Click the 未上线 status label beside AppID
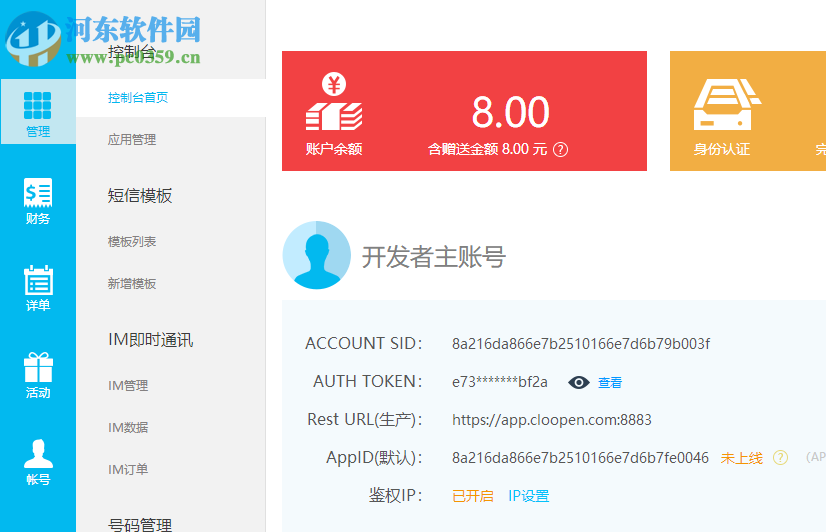826x532 pixels. point(741,458)
